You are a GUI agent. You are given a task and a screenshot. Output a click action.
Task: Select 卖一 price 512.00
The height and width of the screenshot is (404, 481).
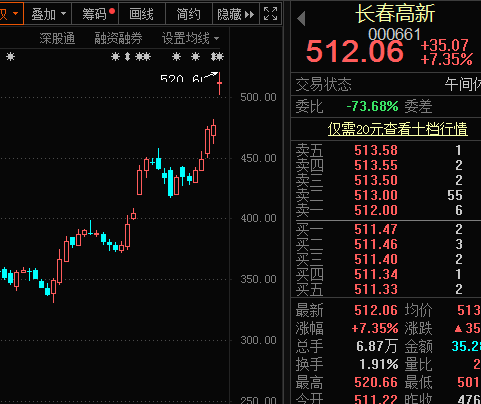[376, 210]
